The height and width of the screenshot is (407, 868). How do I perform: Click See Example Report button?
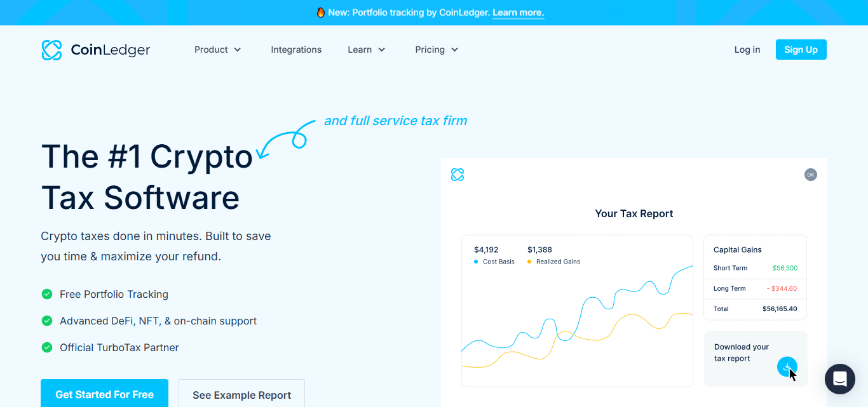pos(242,394)
